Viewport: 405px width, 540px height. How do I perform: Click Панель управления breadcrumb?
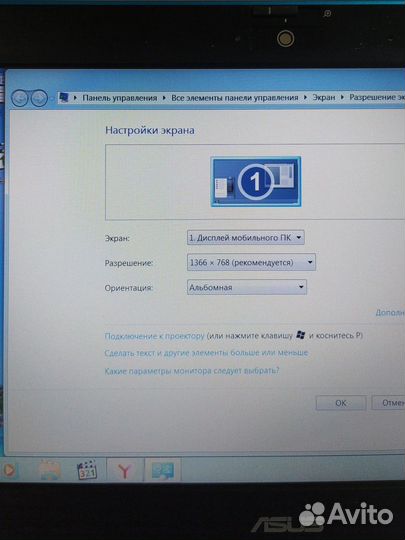pyautogui.click(x=120, y=98)
